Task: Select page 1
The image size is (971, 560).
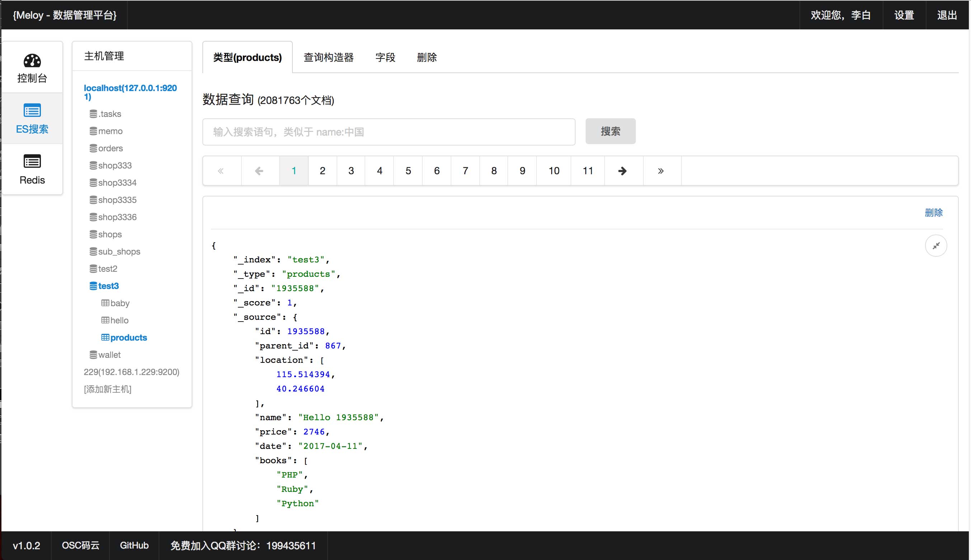Action: (x=294, y=171)
